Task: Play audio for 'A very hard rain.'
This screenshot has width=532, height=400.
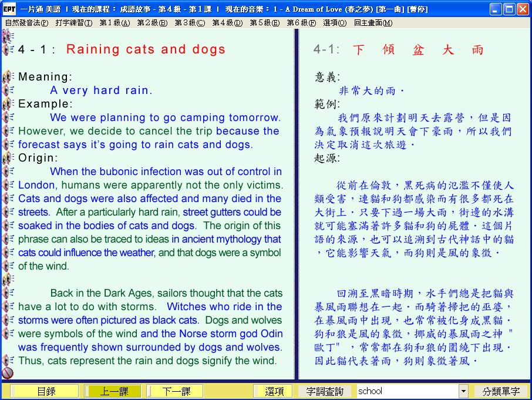Action: pos(8,90)
